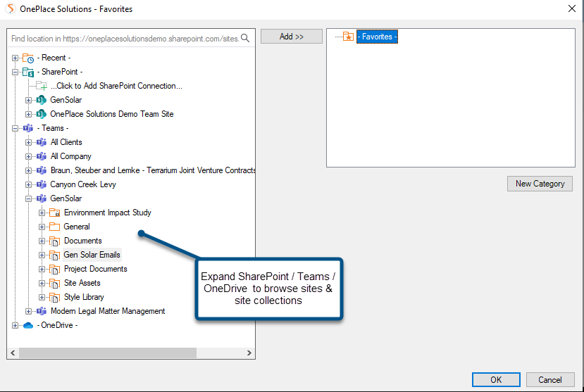Select the Gen Solar Emails label

click(92, 255)
